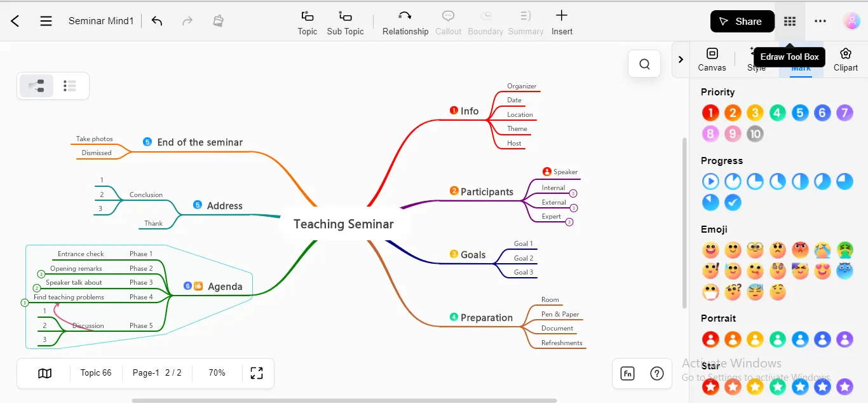Apply the red star mark
The width and height of the screenshot is (868, 403).
point(710,386)
